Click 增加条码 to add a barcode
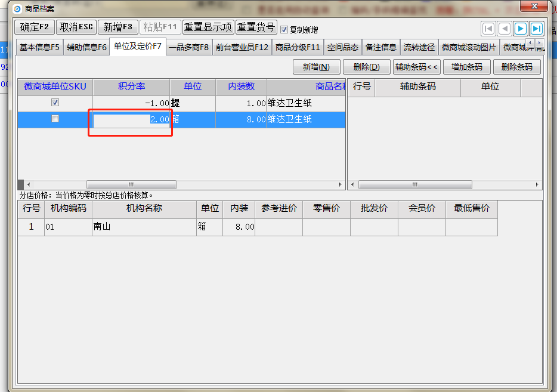The width and height of the screenshot is (557, 392). point(466,67)
